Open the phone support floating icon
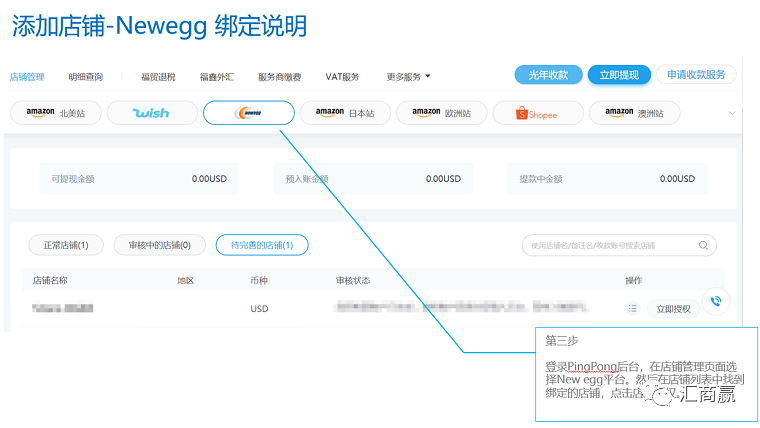 (x=716, y=301)
